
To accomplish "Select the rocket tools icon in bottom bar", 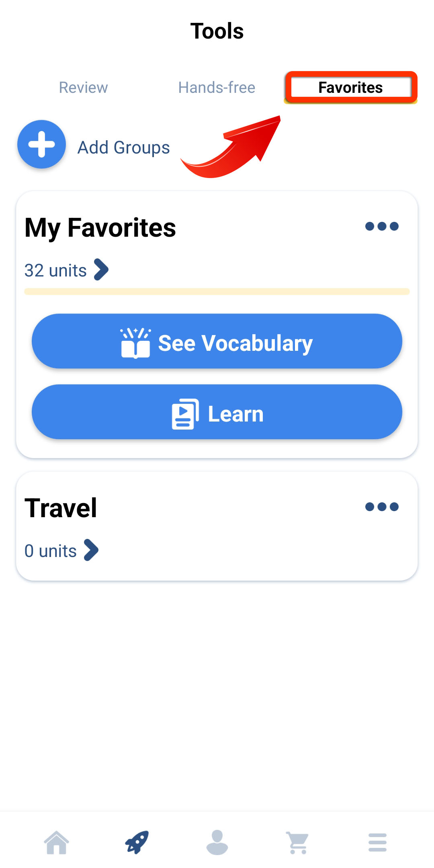I will point(137,842).
